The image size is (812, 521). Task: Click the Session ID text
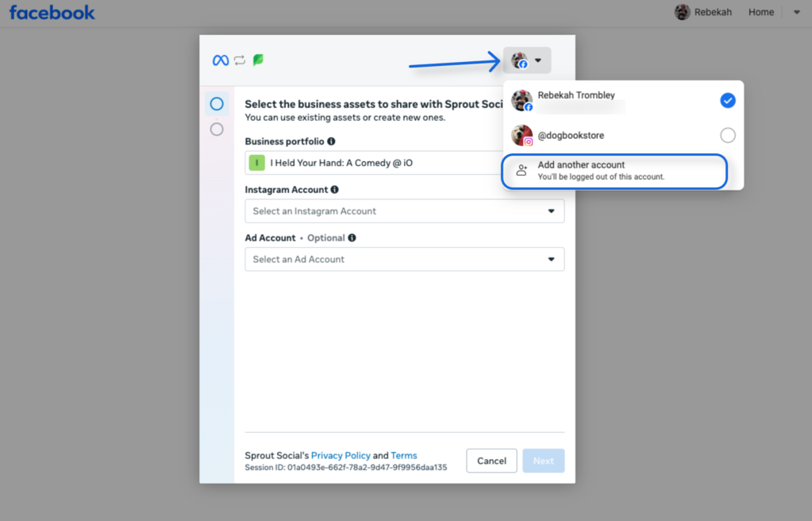click(x=346, y=468)
